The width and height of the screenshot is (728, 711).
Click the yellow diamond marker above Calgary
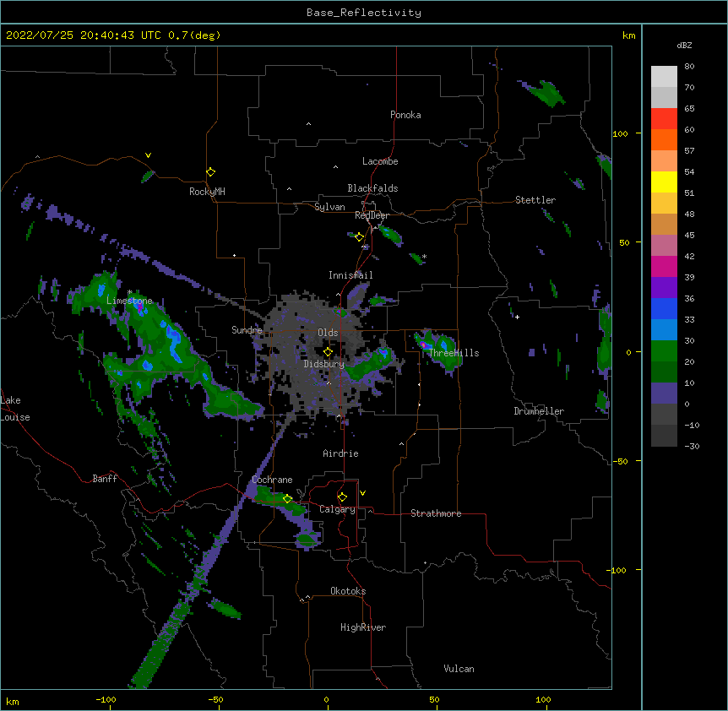point(342,497)
